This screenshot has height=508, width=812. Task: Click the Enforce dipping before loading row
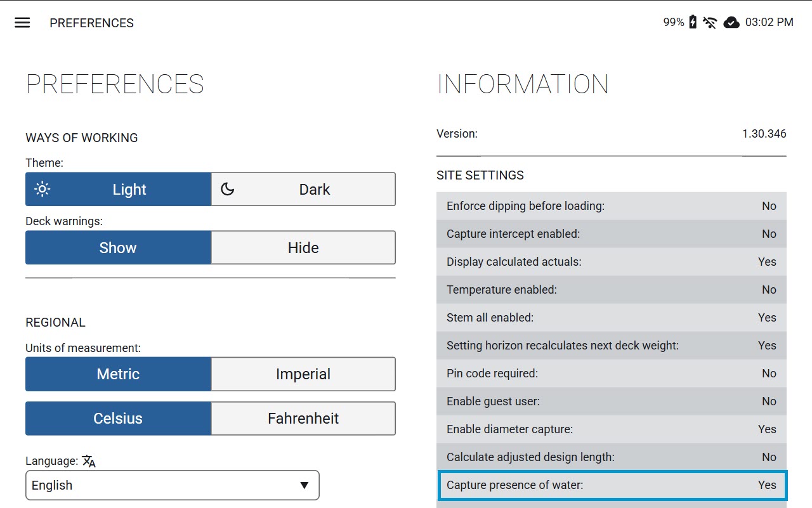(612, 206)
